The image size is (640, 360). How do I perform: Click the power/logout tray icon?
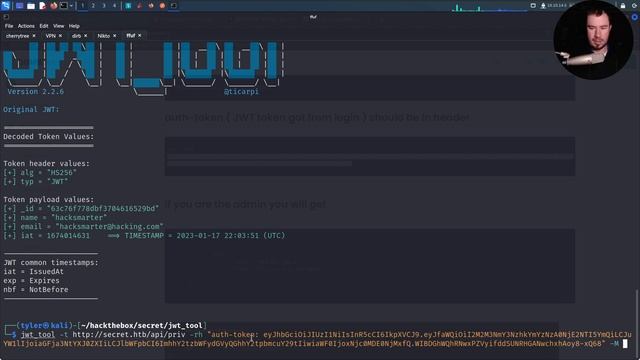(x=635, y=6)
